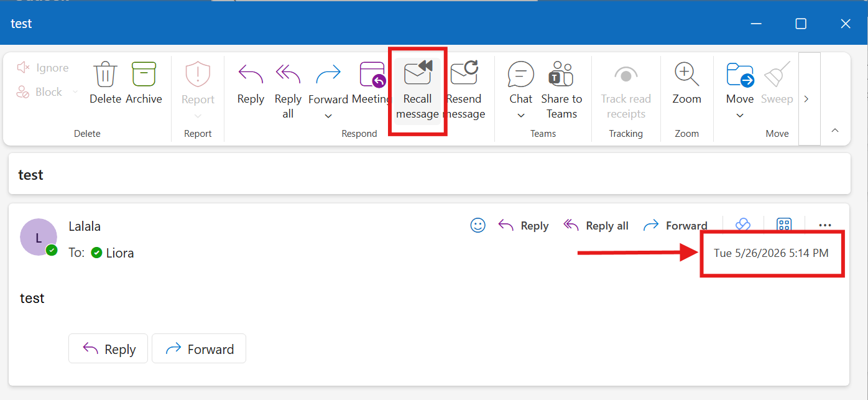Expand the Report dropdown chevron
868x400 pixels.
point(198,116)
